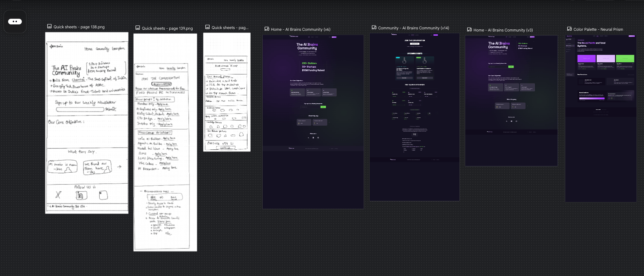The image size is (644, 276).
Task: Click image icon beside truncated 'Quick sheets - pag...' label
Action: [207, 27]
